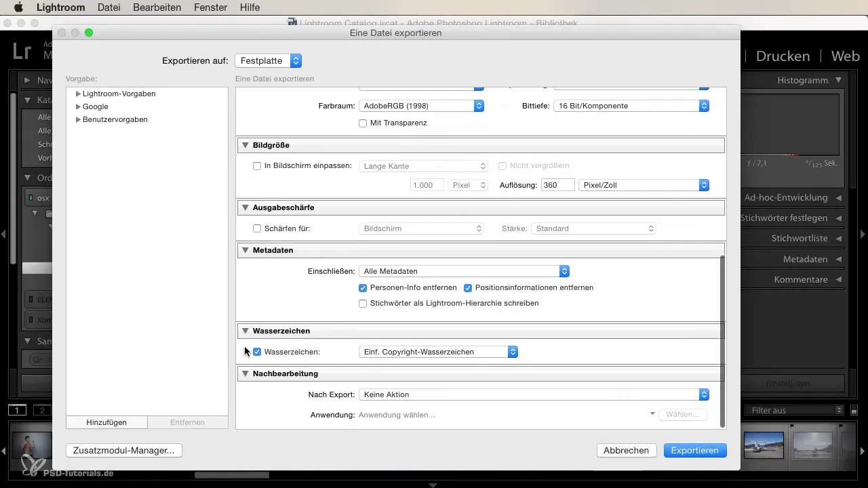This screenshot has height=488, width=868.
Task: Disable the Wasserzeichen checkbox
Action: point(257,352)
